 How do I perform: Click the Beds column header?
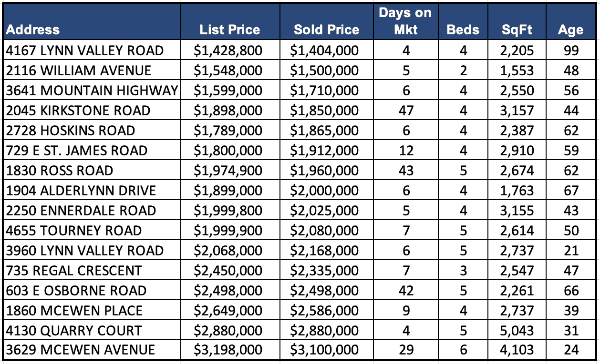463,30
